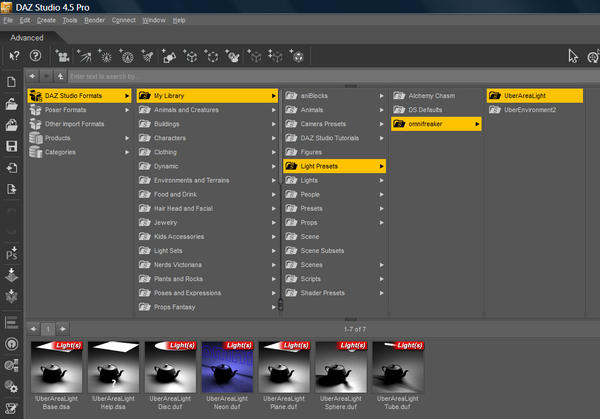Viewport: 600px width, 419px height.
Task: Select DAZ Studio Formats entry
Action: coord(80,96)
